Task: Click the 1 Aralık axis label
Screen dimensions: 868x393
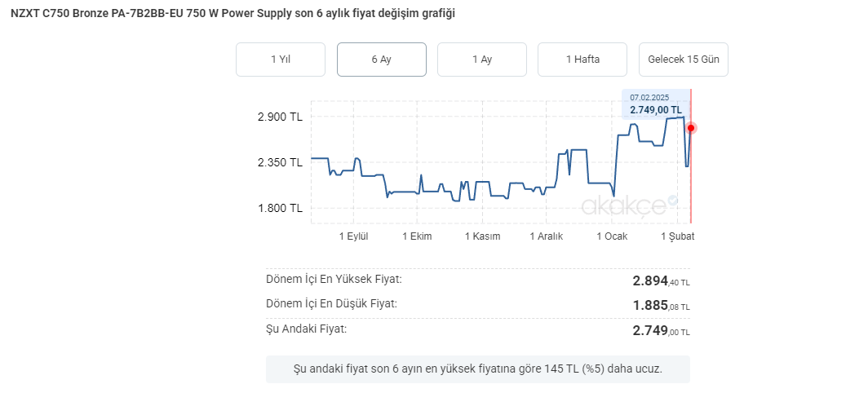Action: pyautogui.click(x=547, y=236)
